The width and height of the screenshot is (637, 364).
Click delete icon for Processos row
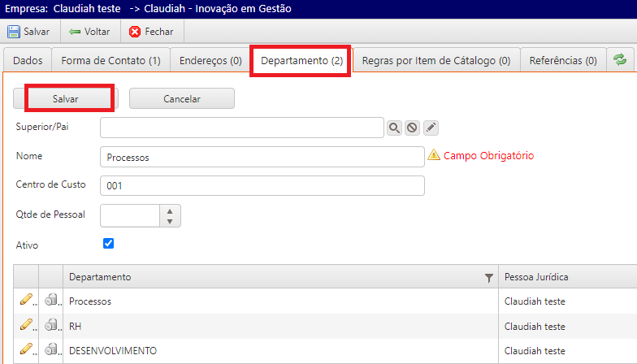click(x=50, y=301)
